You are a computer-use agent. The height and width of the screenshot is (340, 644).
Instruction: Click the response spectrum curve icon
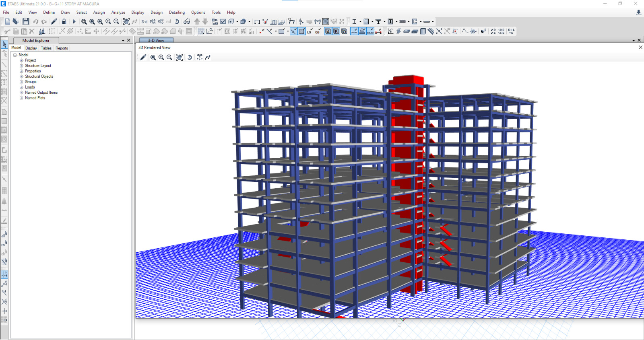coord(465,31)
